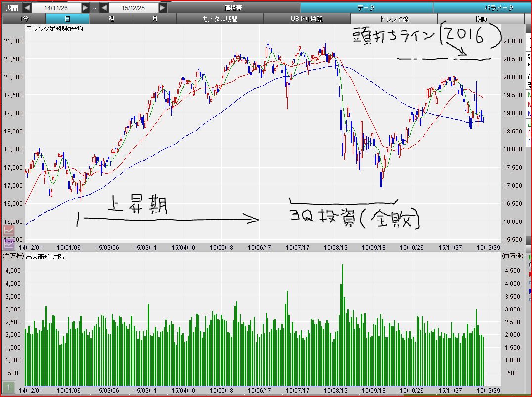Click the start date field 14/11/26

coord(56,8)
